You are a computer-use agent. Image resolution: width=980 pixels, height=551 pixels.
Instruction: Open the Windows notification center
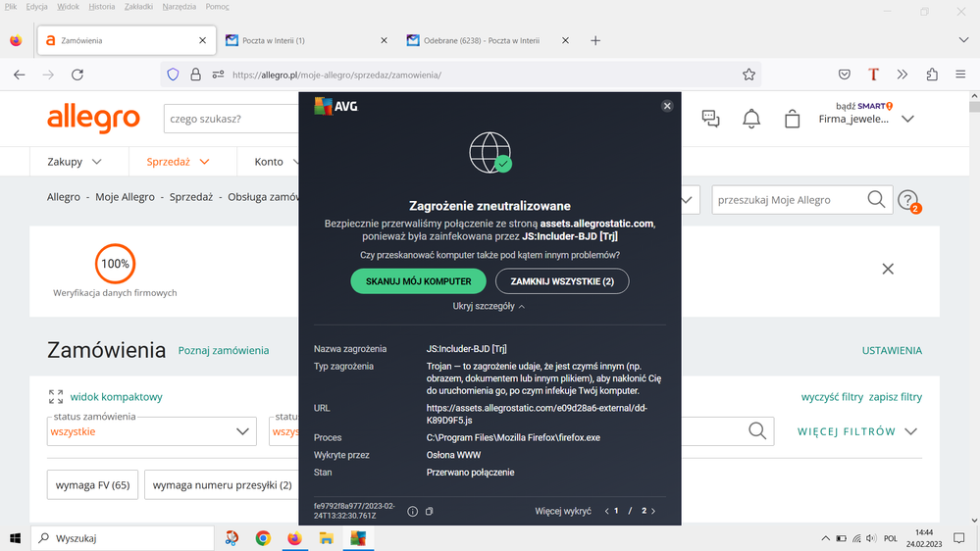pos(958,538)
